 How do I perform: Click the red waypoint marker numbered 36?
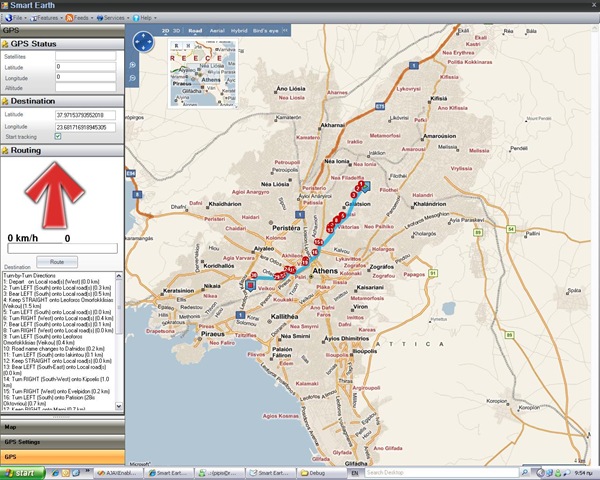tap(254, 275)
